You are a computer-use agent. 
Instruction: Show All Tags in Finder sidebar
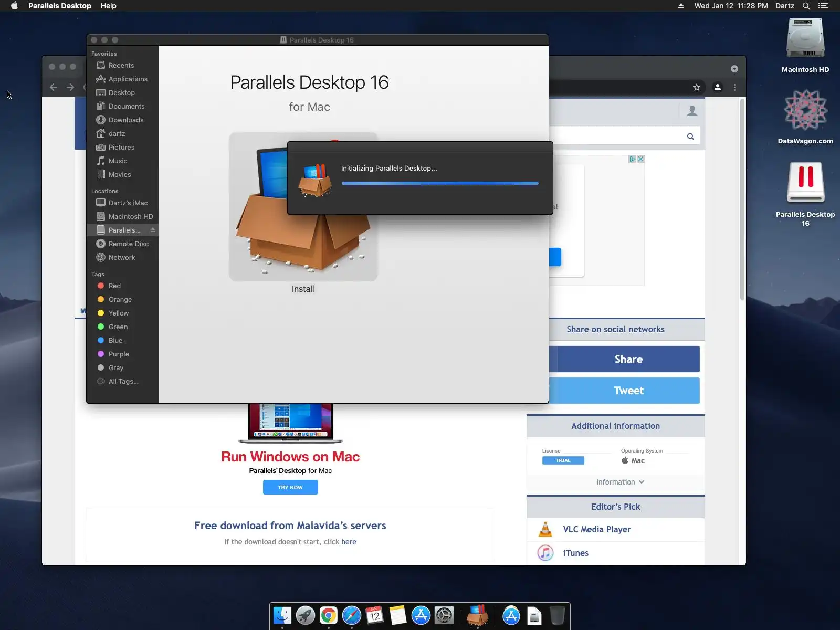(122, 381)
